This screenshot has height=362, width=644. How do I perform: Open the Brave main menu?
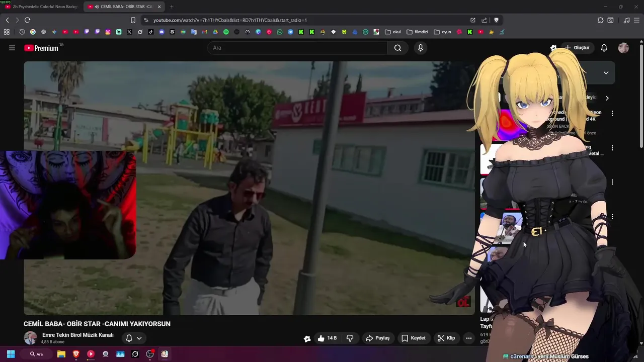(637, 20)
